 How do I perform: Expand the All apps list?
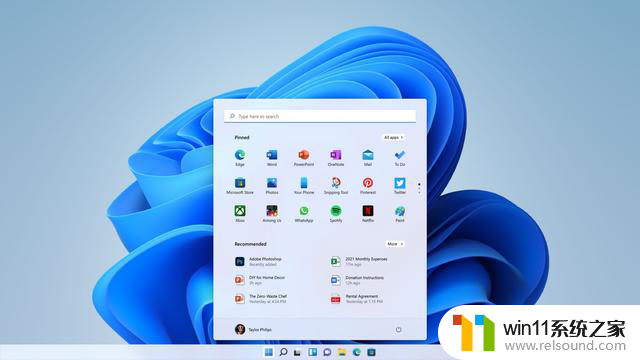point(393,138)
